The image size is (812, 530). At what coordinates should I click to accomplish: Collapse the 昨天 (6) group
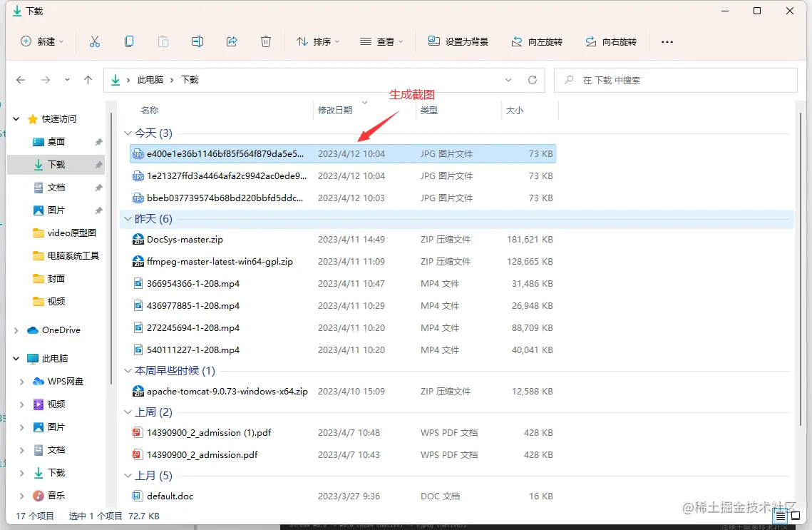(x=128, y=218)
